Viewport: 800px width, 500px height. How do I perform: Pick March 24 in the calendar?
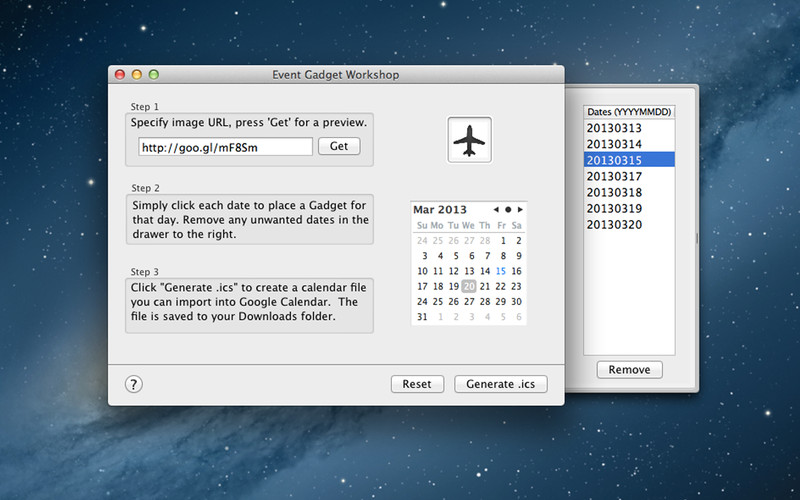tap(422, 302)
